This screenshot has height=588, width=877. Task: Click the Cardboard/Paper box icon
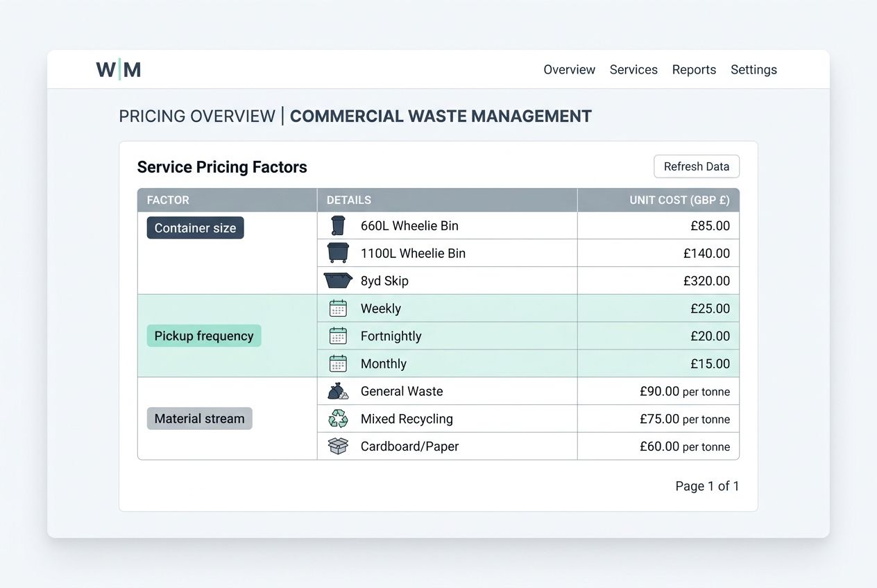[x=338, y=446]
